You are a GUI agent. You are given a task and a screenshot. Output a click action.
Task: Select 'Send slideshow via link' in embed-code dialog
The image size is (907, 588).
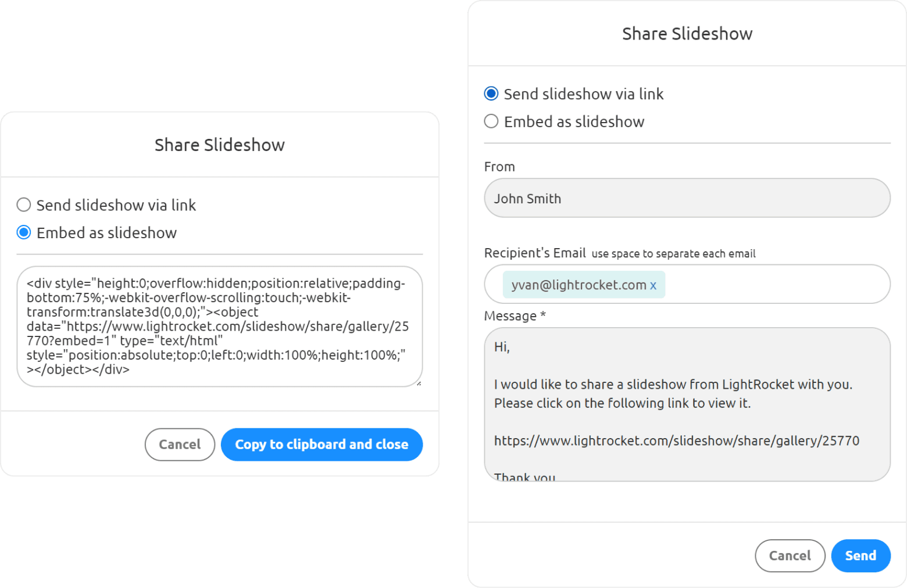(24, 205)
